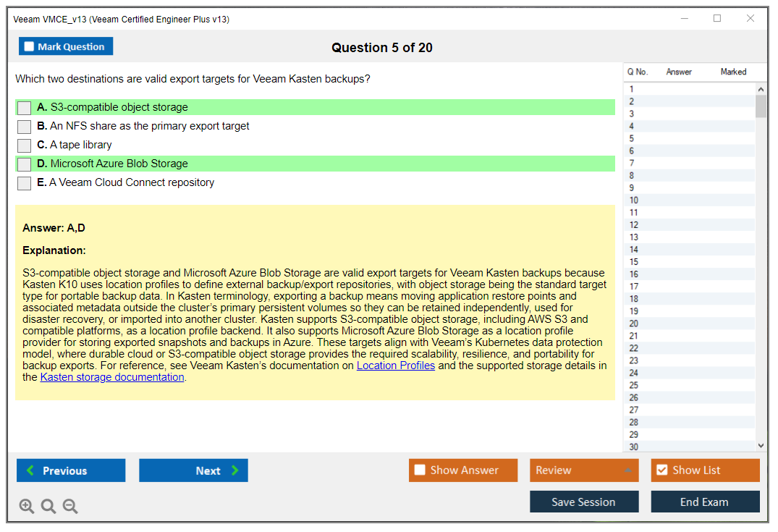Toggle the Show Answer checkbox

(x=420, y=470)
